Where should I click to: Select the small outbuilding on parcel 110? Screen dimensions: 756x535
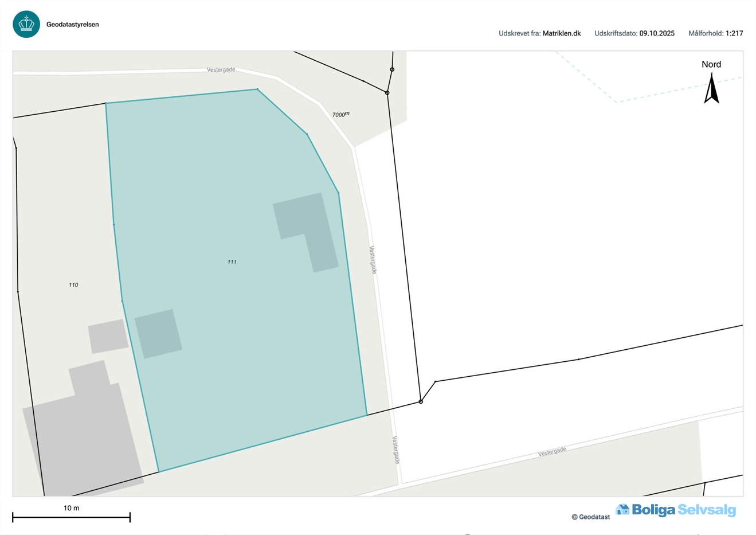(108, 336)
